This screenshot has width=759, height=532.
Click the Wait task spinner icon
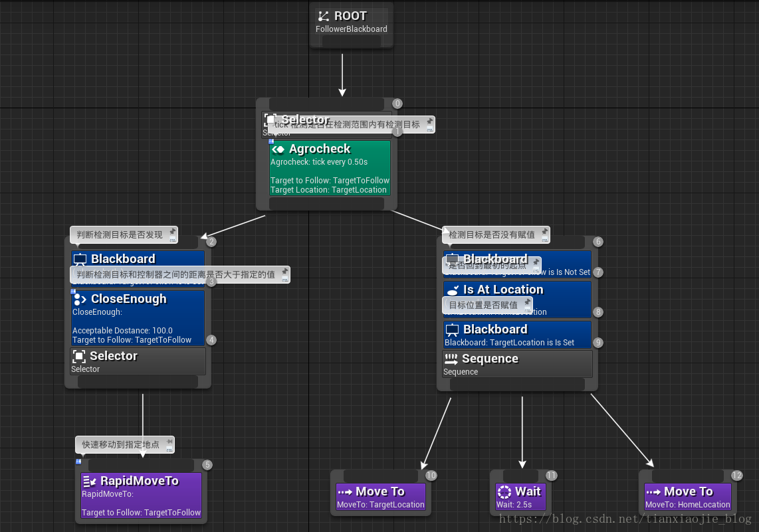coord(504,492)
